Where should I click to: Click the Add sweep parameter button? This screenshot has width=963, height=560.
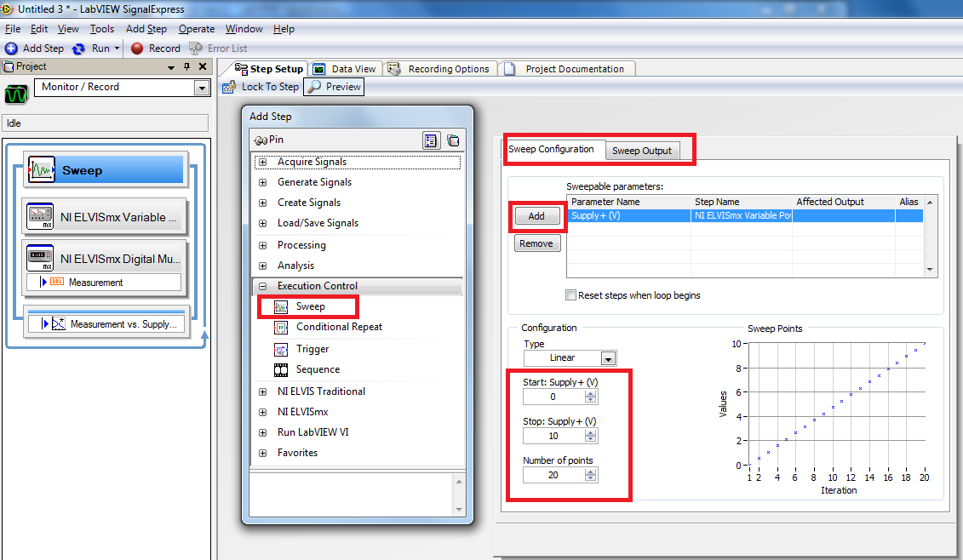pyautogui.click(x=536, y=216)
